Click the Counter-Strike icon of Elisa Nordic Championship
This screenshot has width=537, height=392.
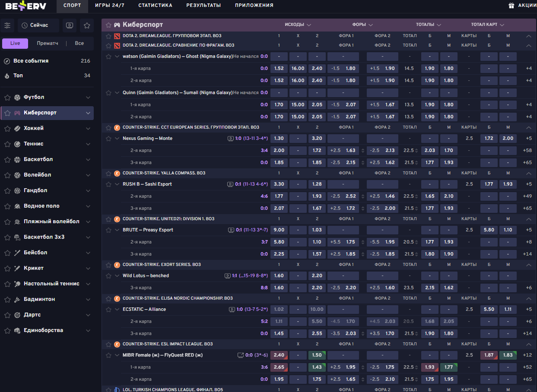(117, 298)
